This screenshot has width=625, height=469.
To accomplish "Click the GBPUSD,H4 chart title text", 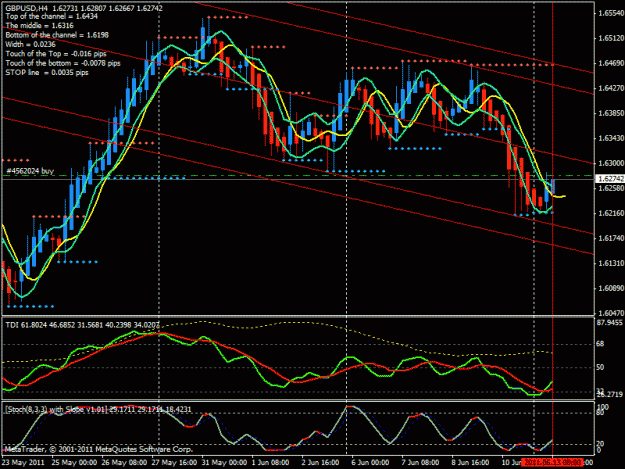I will tap(84, 8).
